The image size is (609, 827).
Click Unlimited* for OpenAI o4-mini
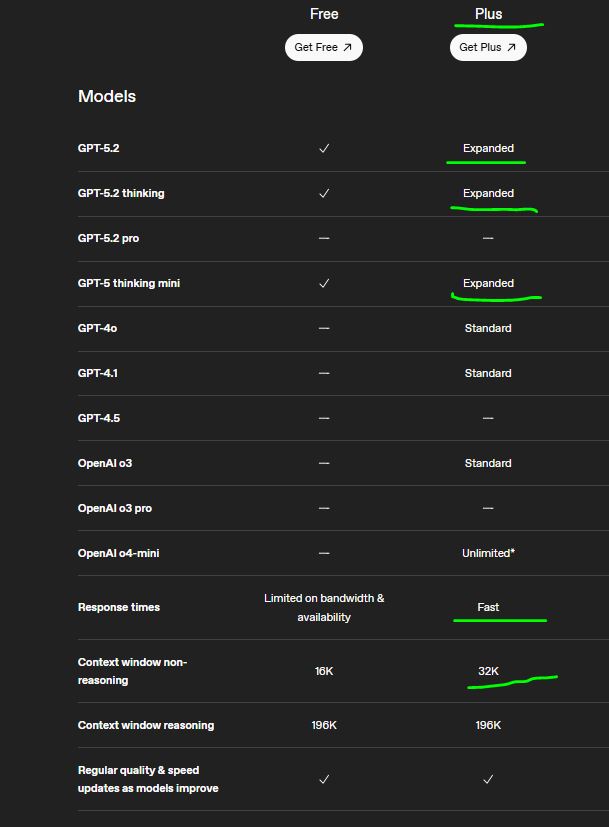(x=488, y=553)
